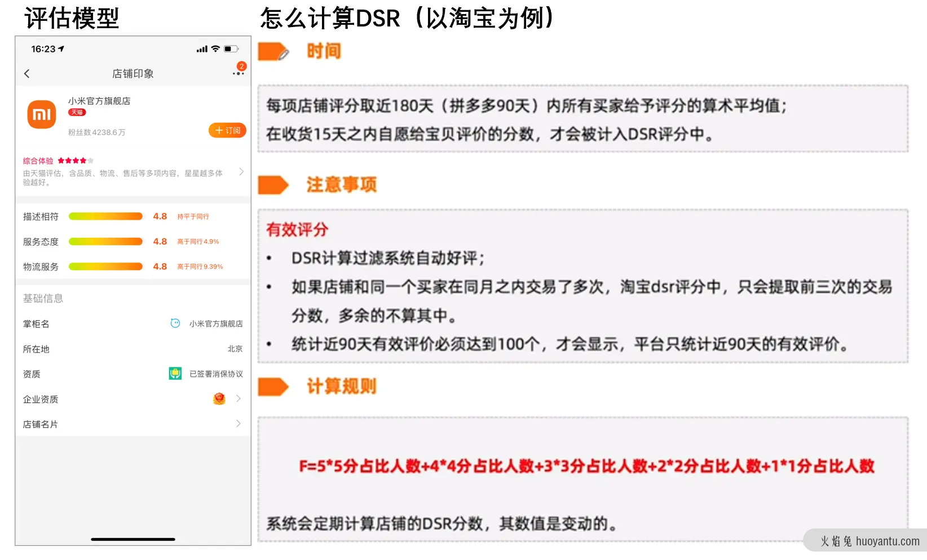Tap the 综合体验 star rating
The width and height of the screenshot is (927, 560).
[76, 161]
